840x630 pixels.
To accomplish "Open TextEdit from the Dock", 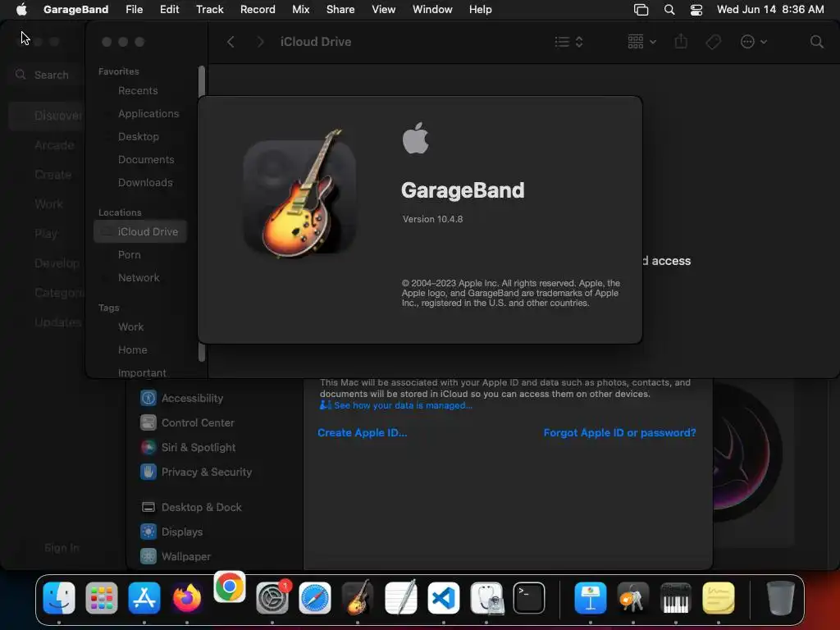I will 400,597.
